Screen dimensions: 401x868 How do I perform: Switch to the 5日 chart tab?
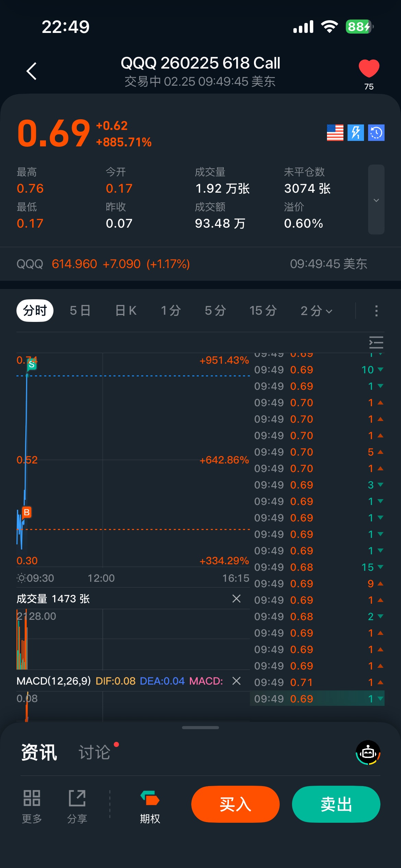(x=80, y=311)
